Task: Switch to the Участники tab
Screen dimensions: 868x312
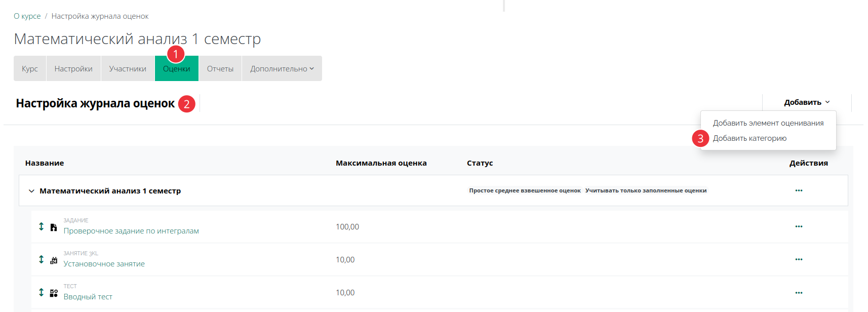Action: (128, 69)
